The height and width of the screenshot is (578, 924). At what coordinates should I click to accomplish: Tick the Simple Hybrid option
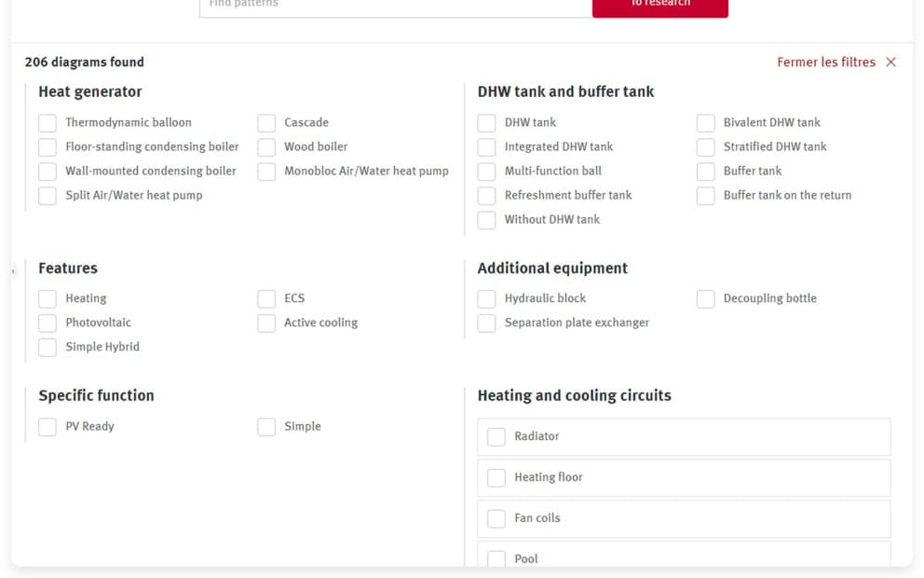point(48,348)
